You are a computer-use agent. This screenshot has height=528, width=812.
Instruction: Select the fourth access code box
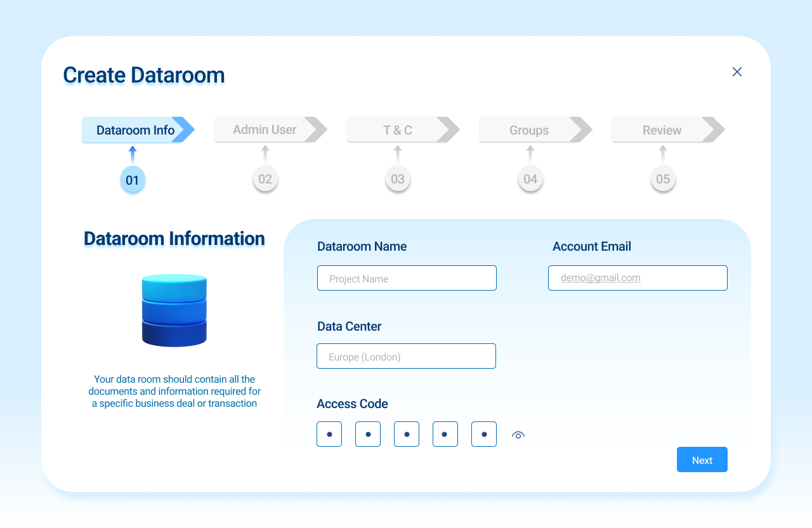(445, 434)
